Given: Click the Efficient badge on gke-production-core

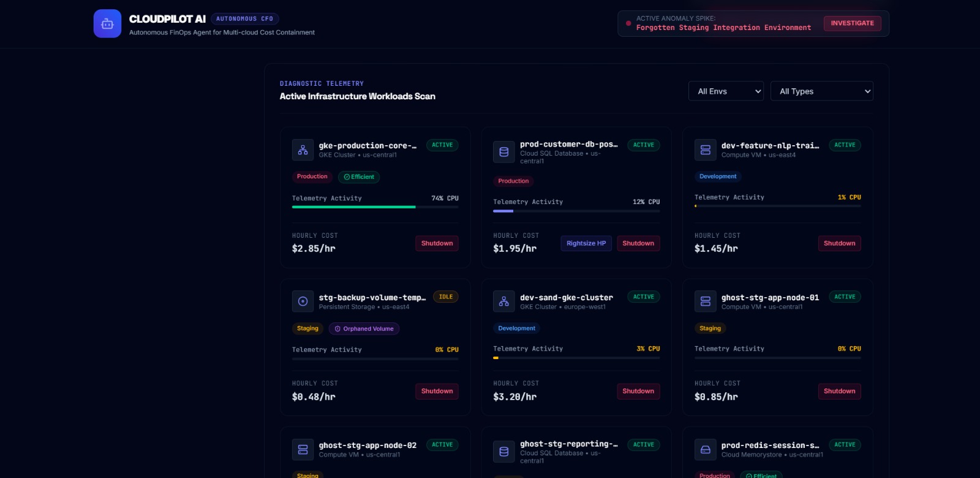Looking at the screenshot, I should [359, 177].
